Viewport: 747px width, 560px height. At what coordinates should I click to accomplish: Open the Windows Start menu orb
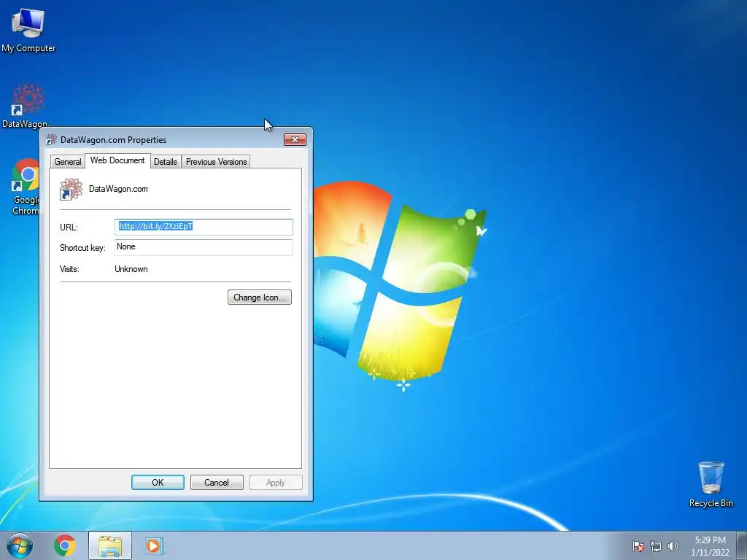[20, 545]
